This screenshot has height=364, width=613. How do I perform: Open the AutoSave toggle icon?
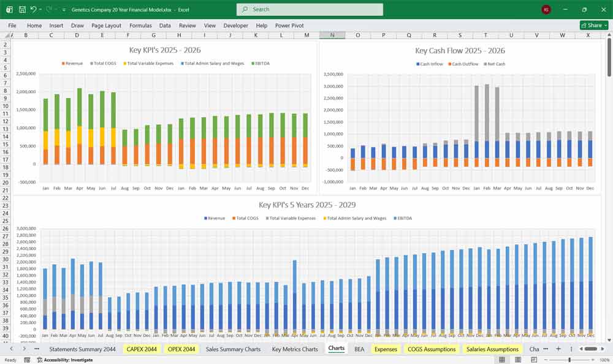pos(10,9)
